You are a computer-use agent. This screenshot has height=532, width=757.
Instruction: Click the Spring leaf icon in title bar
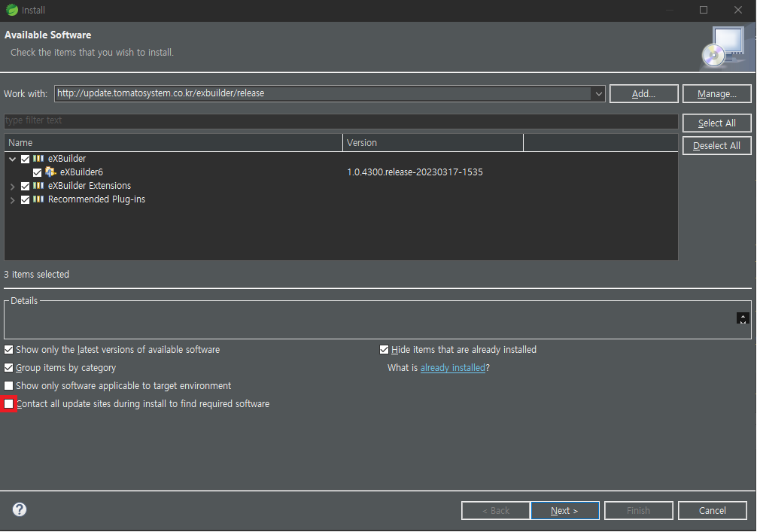[11, 10]
